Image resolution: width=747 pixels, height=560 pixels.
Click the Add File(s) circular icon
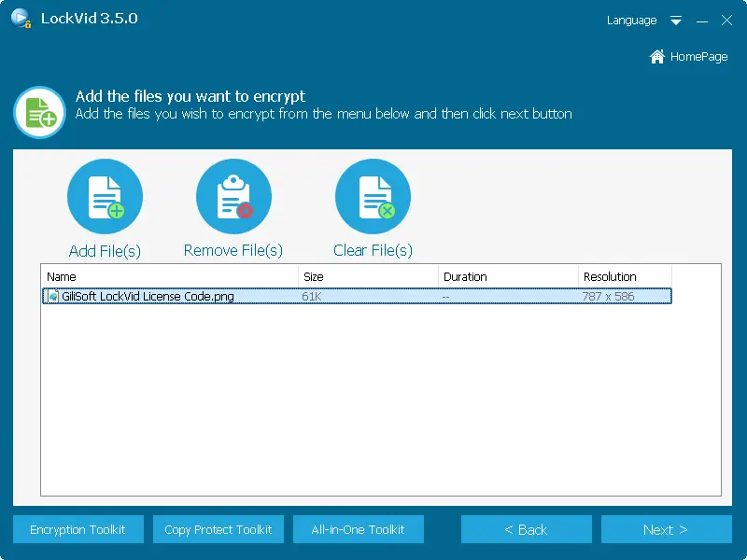tap(105, 197)
